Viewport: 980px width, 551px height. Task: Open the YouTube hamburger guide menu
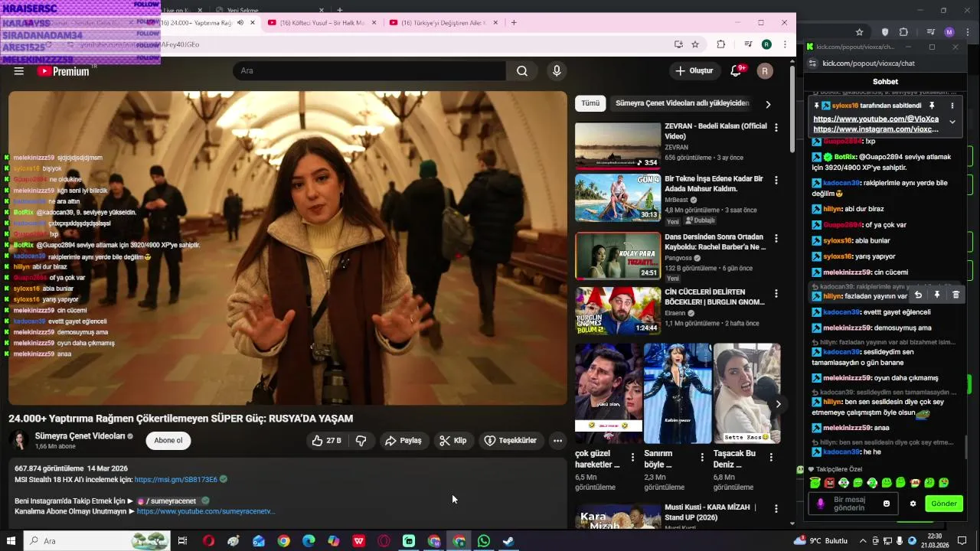pyautogui.click(x=19, y=71)
